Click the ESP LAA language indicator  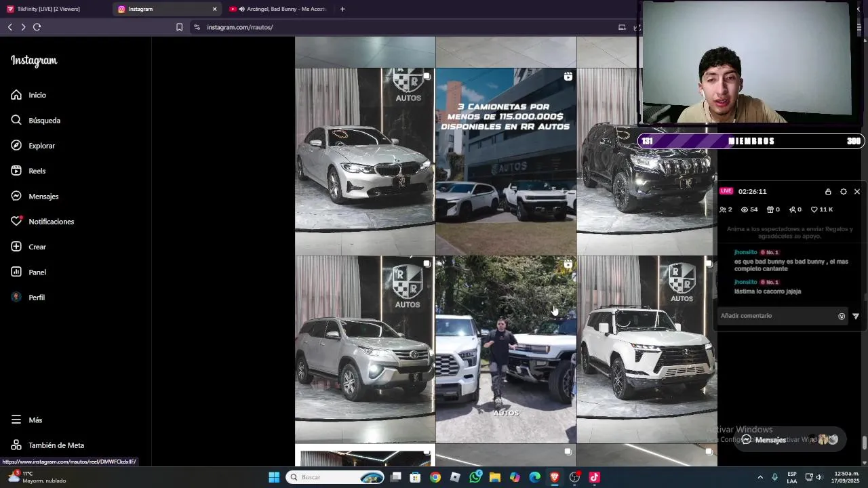(x=792, y=477)
